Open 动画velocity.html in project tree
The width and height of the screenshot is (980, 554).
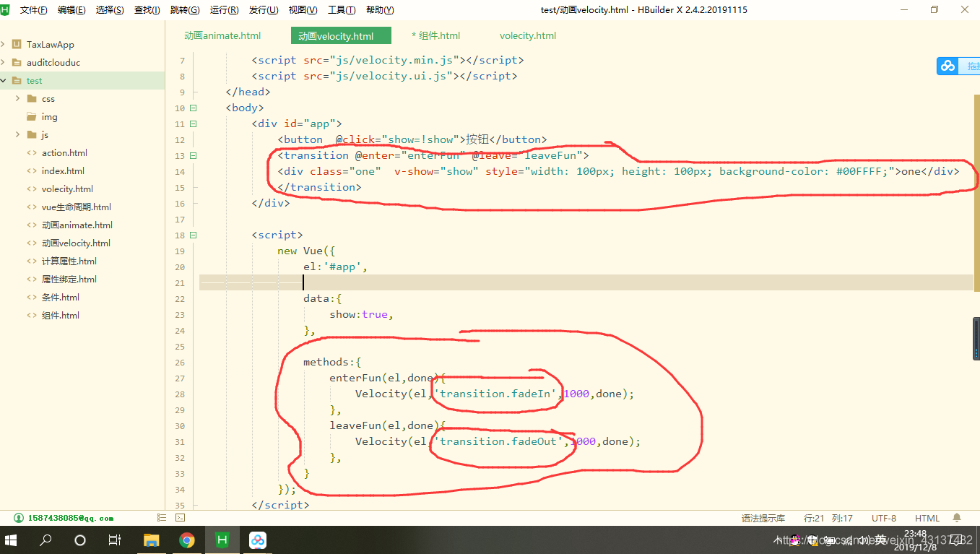[76, 243]
